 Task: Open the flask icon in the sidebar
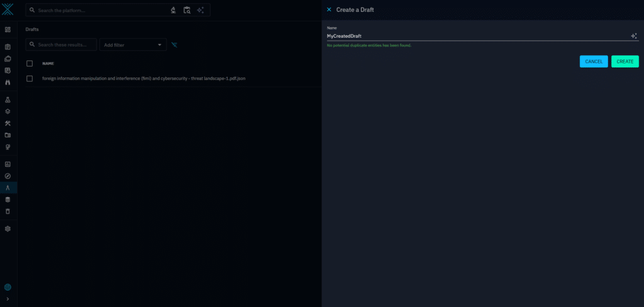8,100
